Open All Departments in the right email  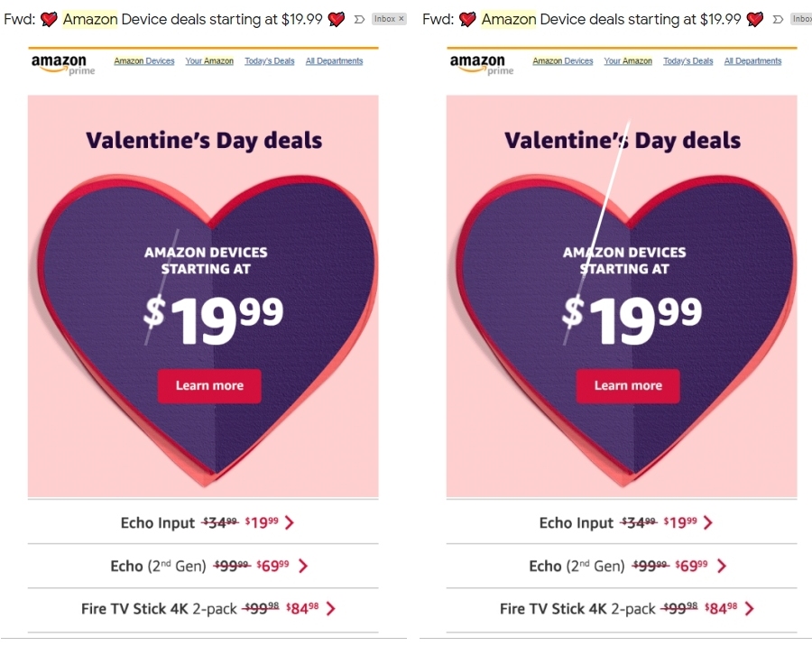point(752,61)
